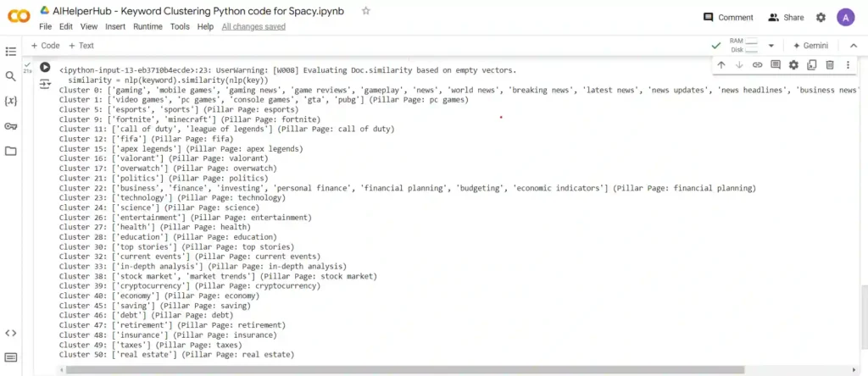Click the Cluster 47 retirement line
Screen dimensions: 868x376
point(172,325)
